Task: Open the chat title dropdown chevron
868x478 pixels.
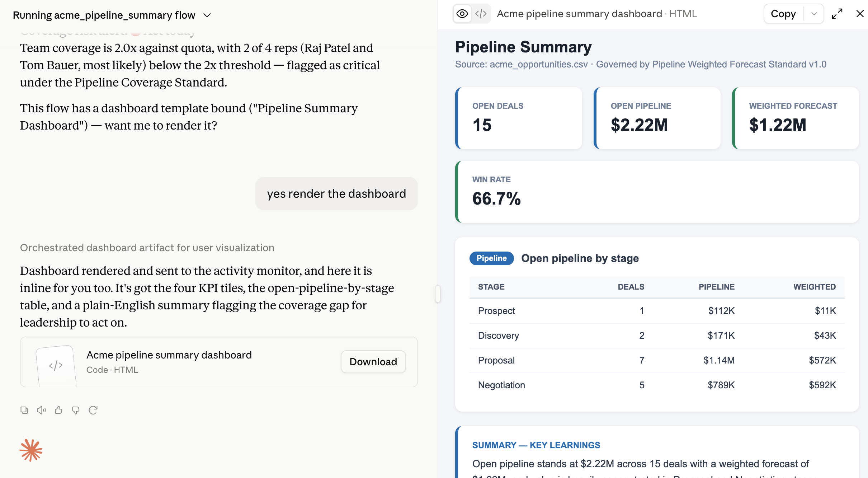Action: (x=207, y=15)
